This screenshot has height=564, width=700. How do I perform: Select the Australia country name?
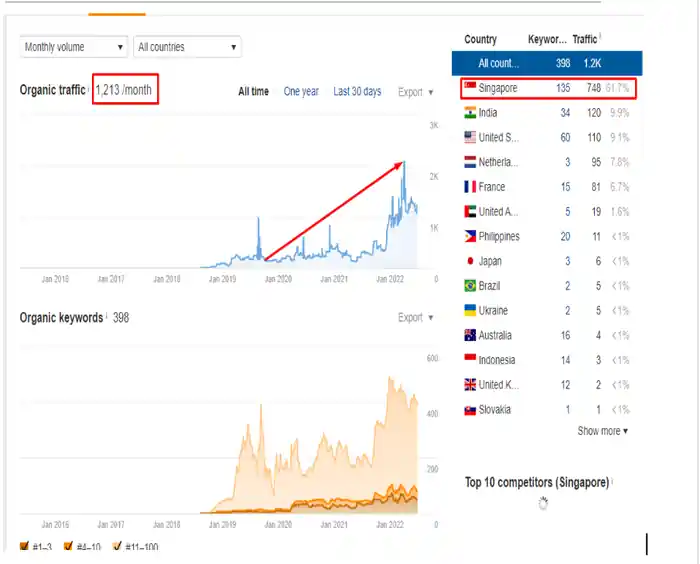[x=495, y=335]
